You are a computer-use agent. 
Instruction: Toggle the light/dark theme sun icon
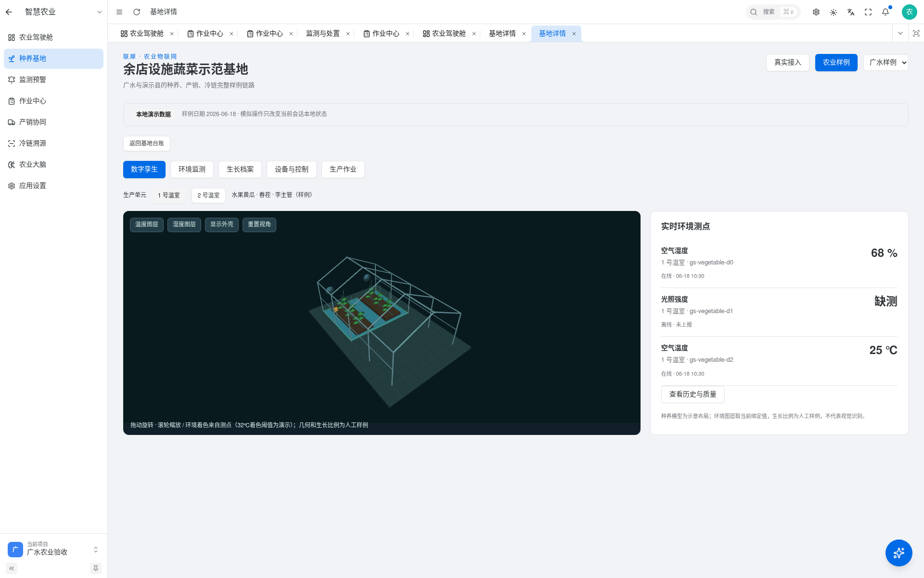834,12
